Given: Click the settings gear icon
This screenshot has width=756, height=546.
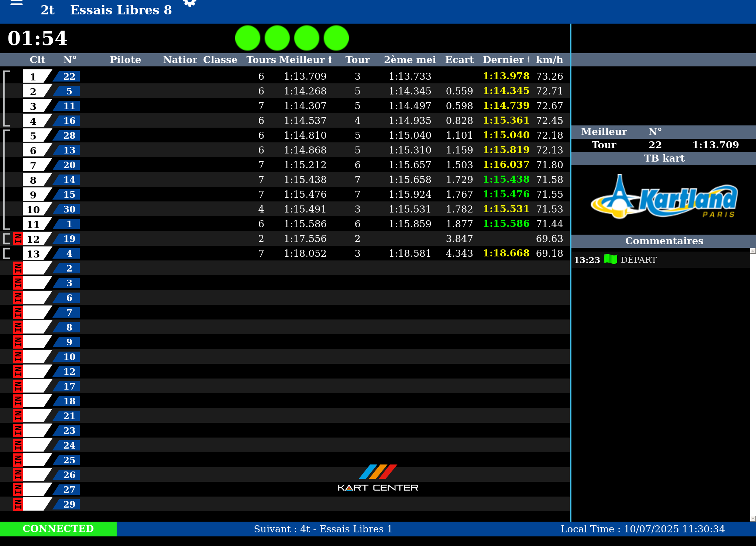Looking at the screenshot, I should point(190,3).
